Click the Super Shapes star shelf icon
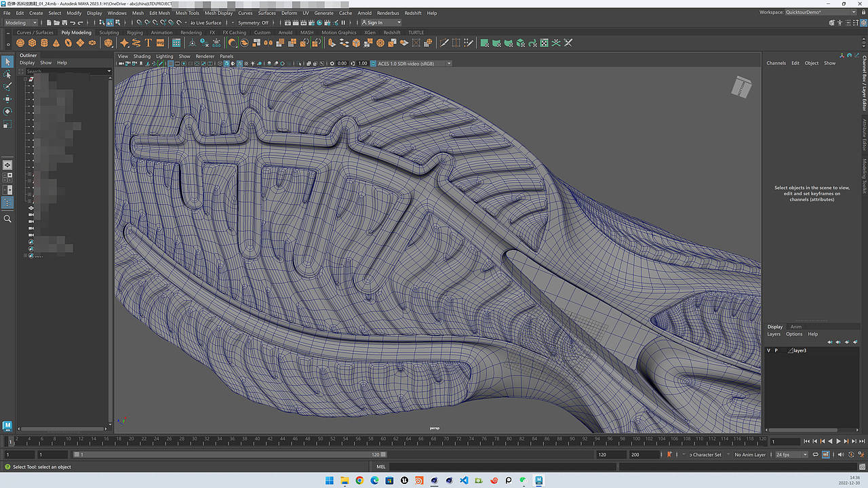 (x=124, y=43)
